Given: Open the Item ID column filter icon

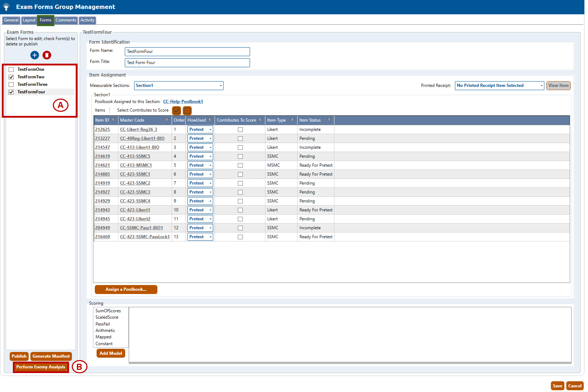Looking at the screenshot, I should tap(113, 120).
